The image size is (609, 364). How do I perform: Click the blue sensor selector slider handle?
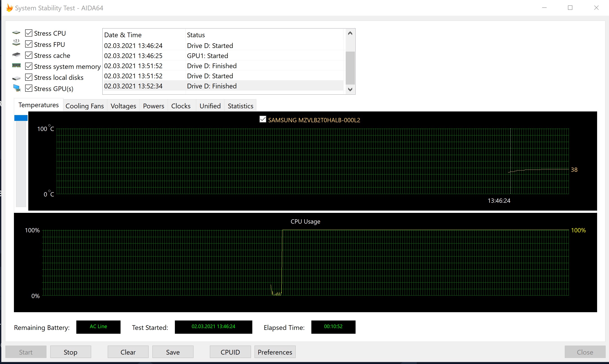click(x=21, y=118)
